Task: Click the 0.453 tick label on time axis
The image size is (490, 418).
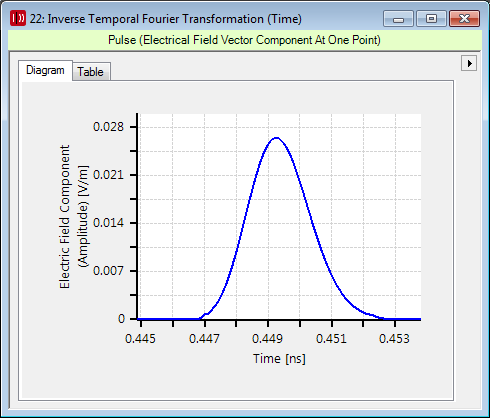Action: [394, 339]
